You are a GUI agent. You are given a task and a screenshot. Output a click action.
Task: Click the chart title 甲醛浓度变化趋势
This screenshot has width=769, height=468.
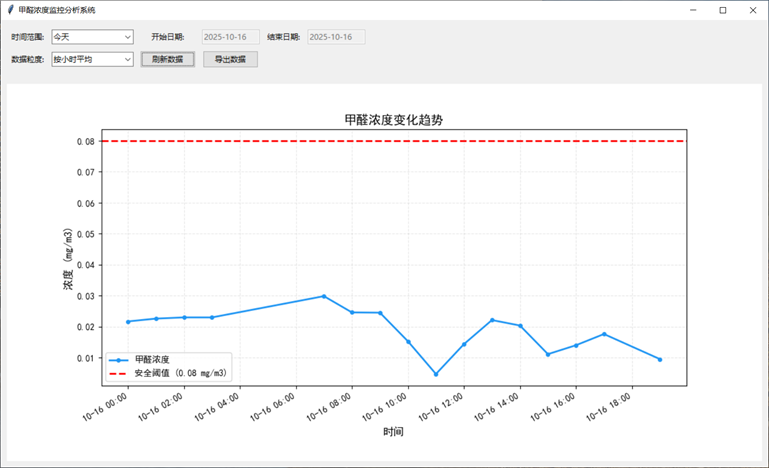tap(393, 119)
